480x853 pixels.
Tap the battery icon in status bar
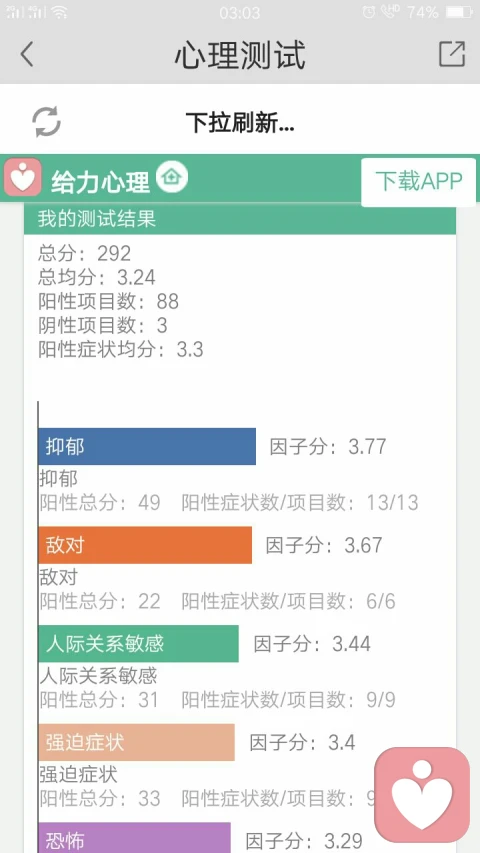coord(459,12)
